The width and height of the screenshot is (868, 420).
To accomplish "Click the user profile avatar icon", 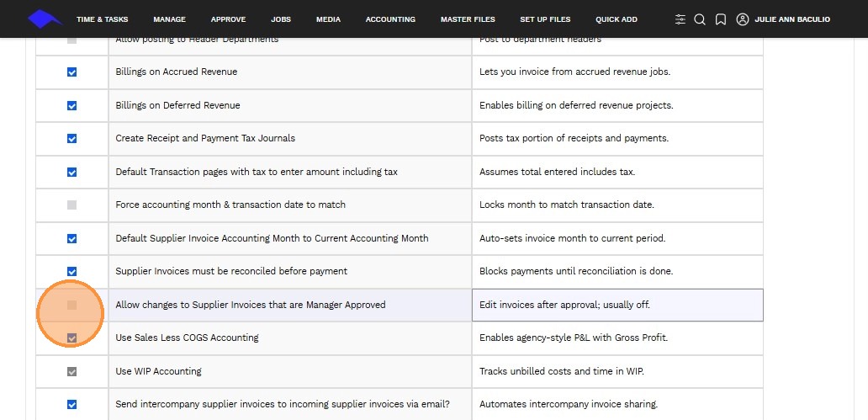I will (x=742, y=19).
